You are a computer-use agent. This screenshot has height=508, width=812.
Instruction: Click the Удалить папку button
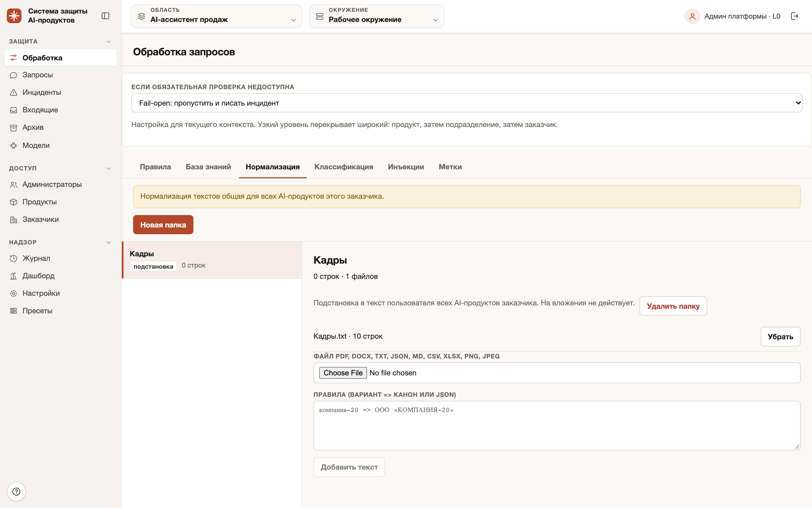673,306
